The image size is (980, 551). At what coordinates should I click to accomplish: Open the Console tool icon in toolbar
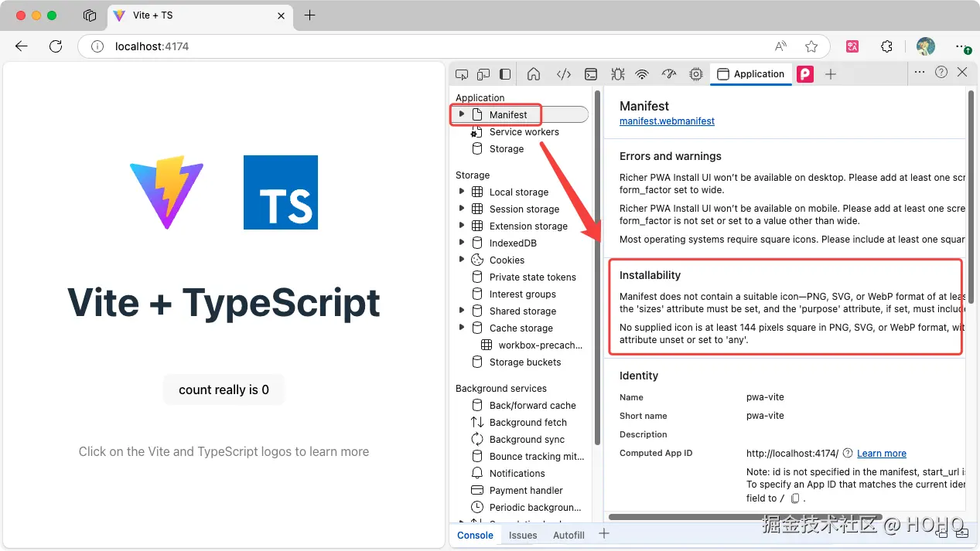[590, 74]
